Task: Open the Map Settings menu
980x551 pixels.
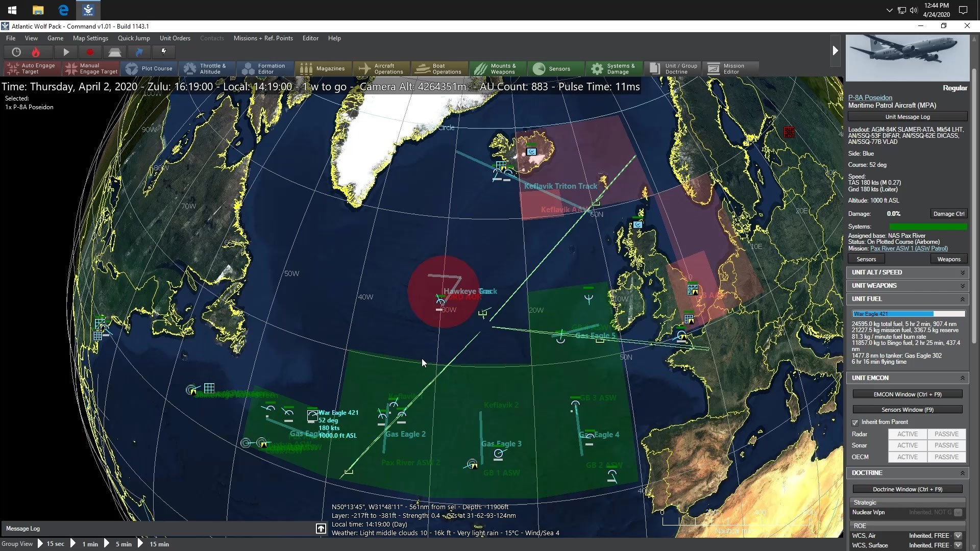Action: 90,38
